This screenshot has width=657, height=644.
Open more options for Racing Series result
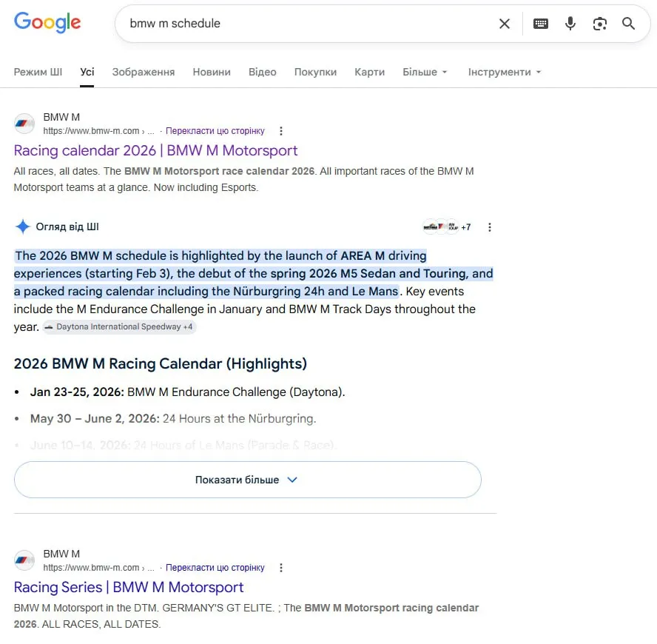coord(281,568)
